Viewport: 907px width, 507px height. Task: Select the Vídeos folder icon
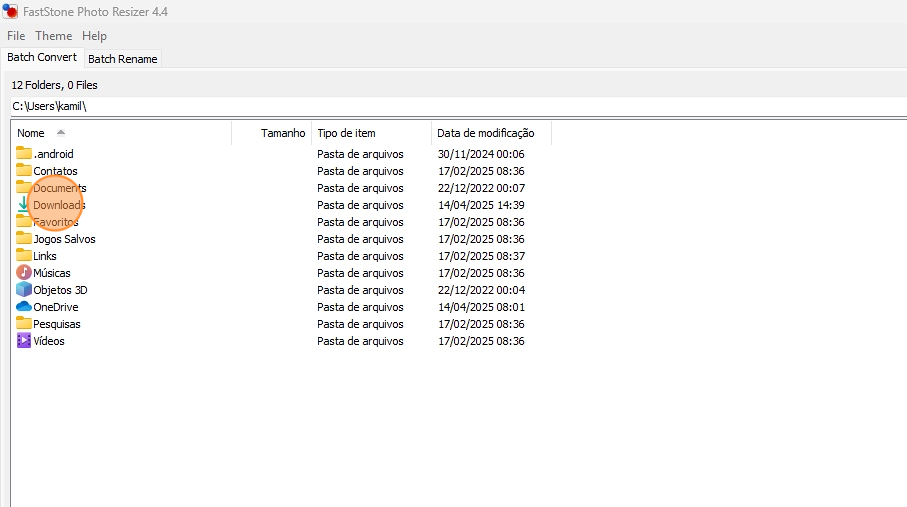24,341
